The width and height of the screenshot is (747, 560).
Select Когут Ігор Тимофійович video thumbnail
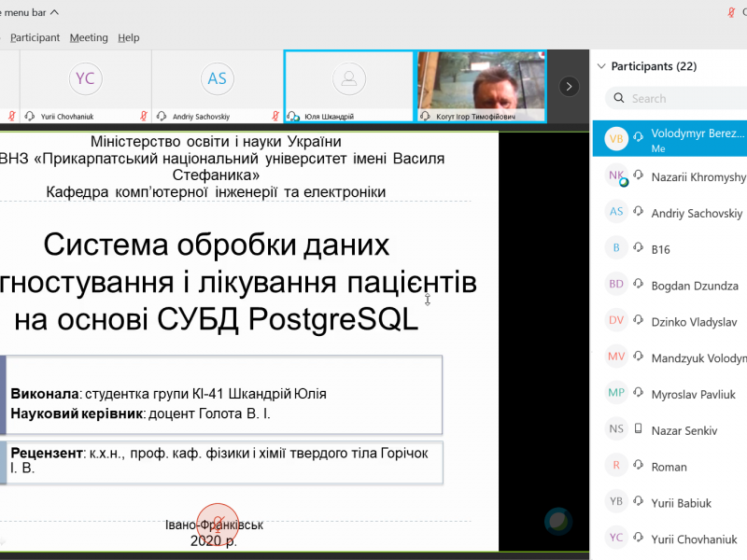click(x=481, y=86)
